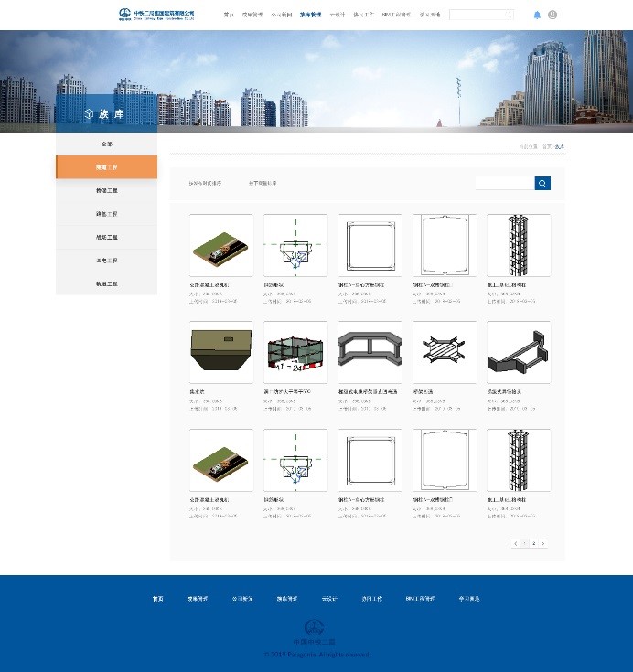
Task: Open the 轨道工程 category in the sidebar
Action: (x=106, y=283)
